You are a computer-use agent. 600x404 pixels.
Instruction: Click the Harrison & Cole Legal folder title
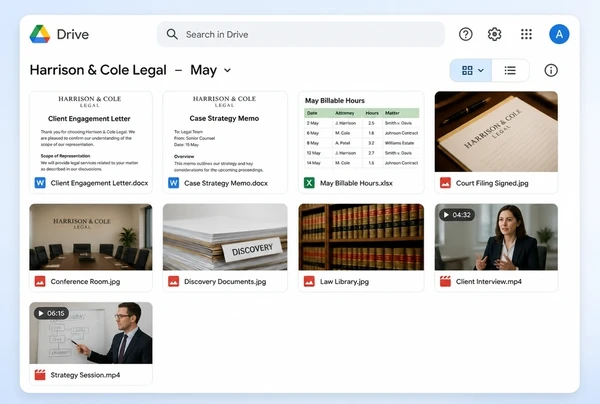(x=98, y=70)
